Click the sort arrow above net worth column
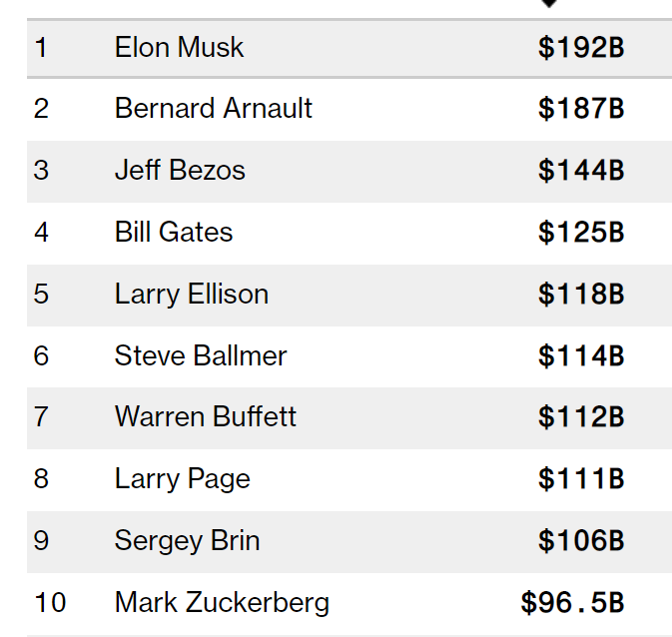The height and width of the screenshot is (637, 672). [x=548, y=4]
